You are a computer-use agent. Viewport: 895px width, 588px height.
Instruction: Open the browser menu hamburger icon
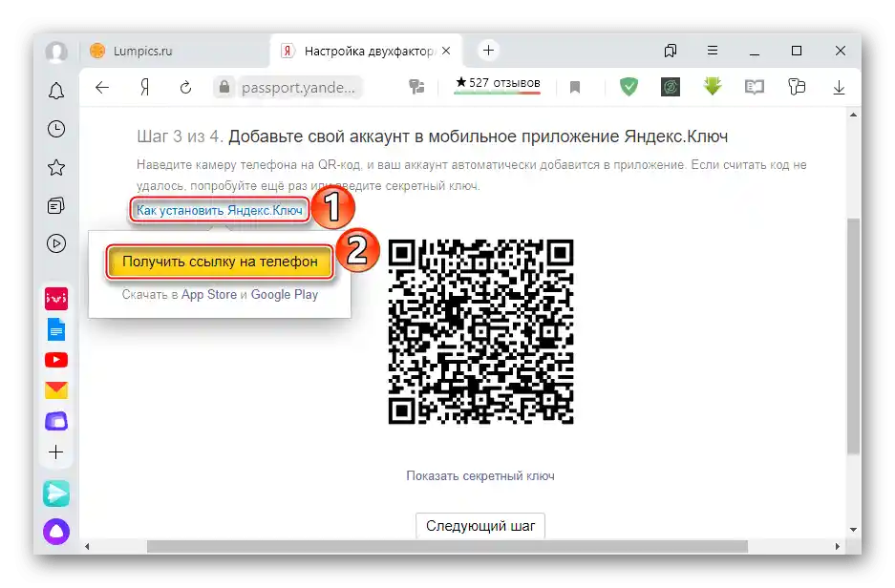click(713, 50)
